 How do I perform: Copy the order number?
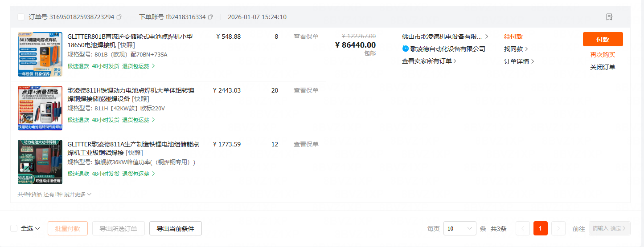[x=119, y=17]
